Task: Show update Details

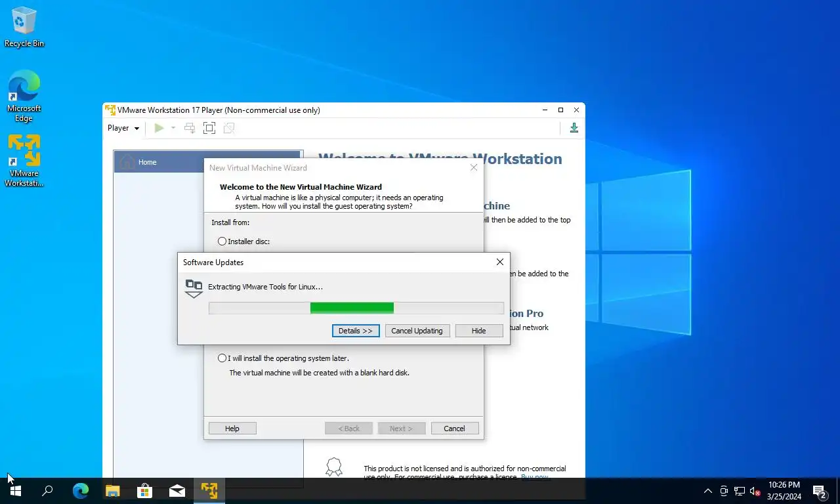Action: click(x=356, y=331)
